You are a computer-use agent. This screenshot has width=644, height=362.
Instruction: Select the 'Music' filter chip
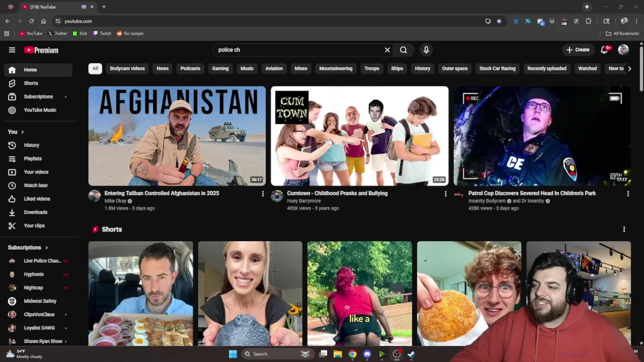(x=247, y=68)
